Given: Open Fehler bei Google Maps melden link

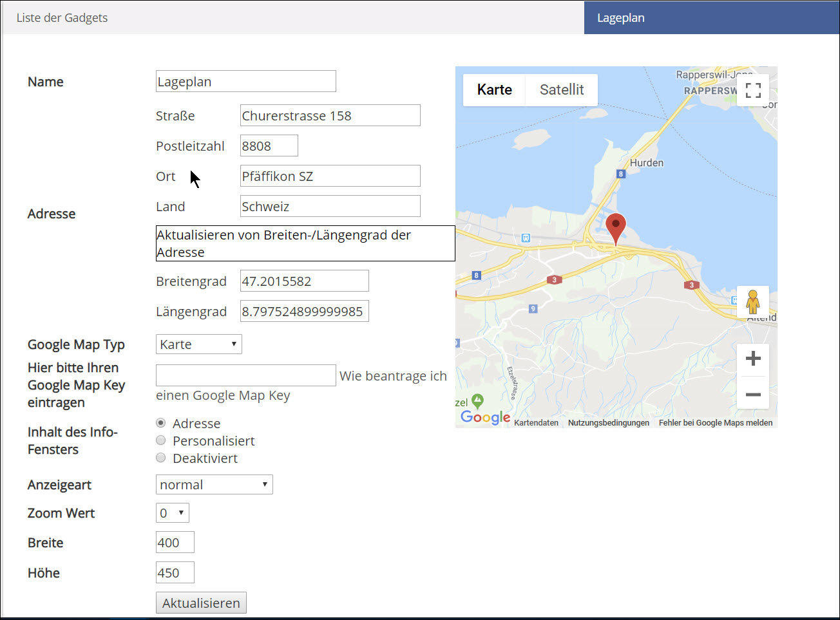Looking at the screenshot, I should coord(716,423).
